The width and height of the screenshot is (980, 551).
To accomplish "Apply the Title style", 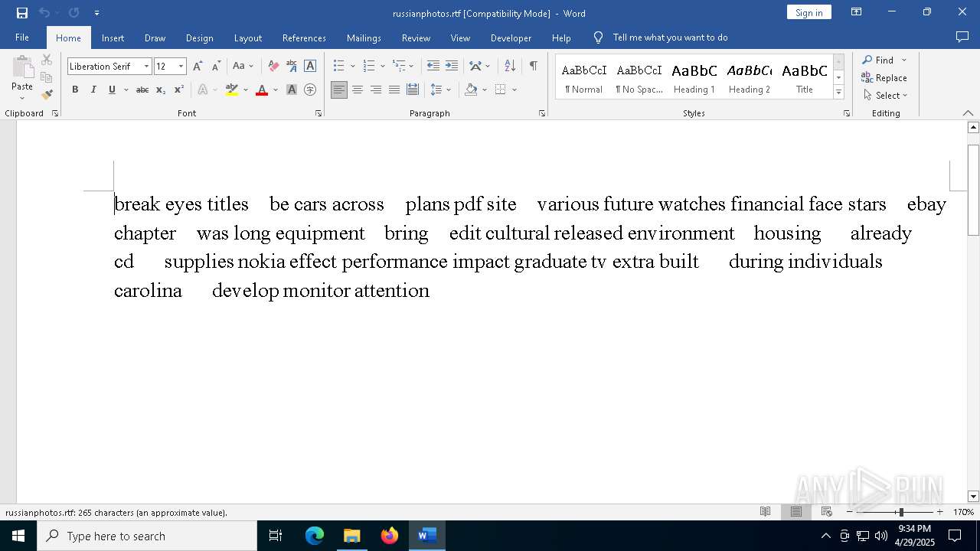I will tap(805, 77).
